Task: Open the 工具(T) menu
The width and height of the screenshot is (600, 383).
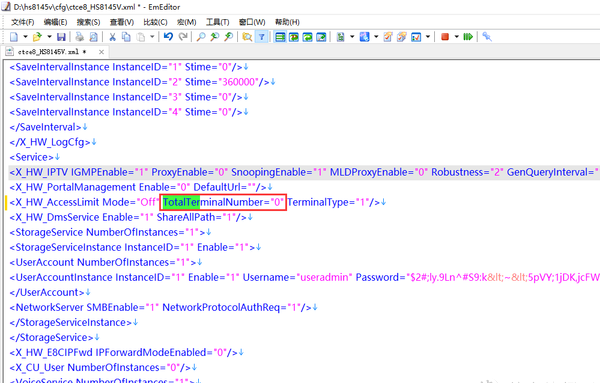Action: [x=217, y=22]
